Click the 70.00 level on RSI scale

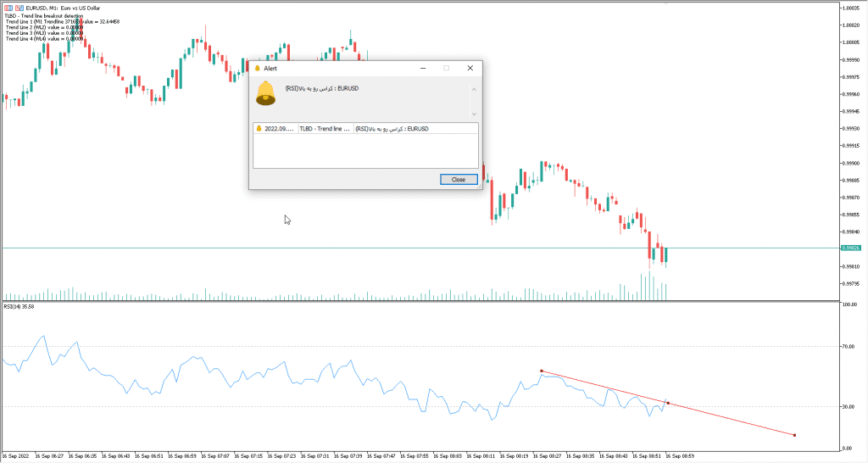point(848,347)
